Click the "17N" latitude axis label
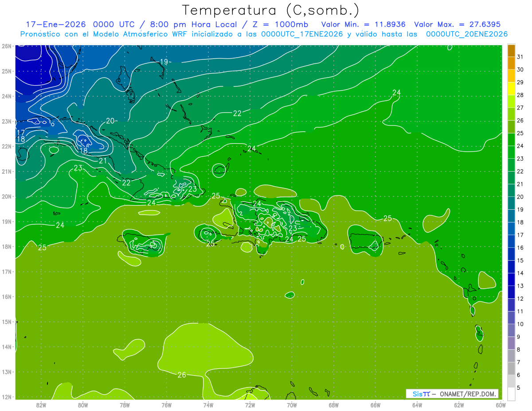The width and height of the screenshot is (532, 411). (7, 271)
